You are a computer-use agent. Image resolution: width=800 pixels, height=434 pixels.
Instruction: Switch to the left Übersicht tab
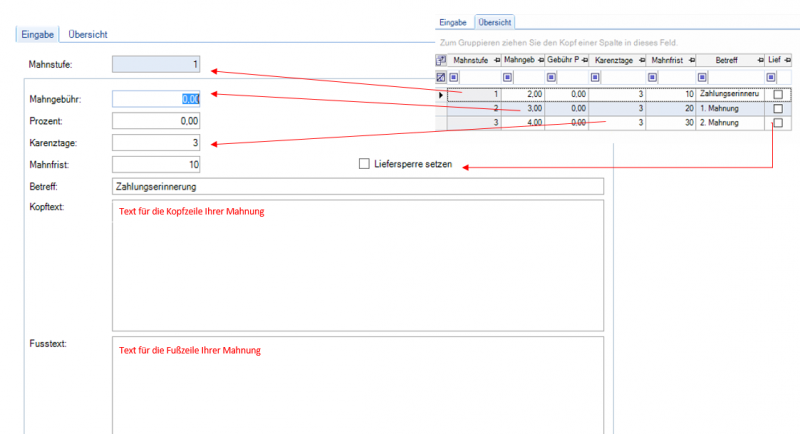(x=88, y=34)
